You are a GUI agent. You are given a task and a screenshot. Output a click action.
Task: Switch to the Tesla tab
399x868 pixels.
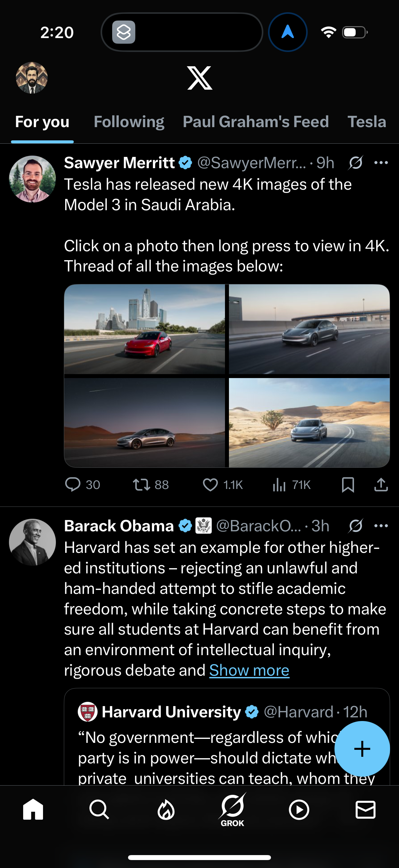(367, 122)
